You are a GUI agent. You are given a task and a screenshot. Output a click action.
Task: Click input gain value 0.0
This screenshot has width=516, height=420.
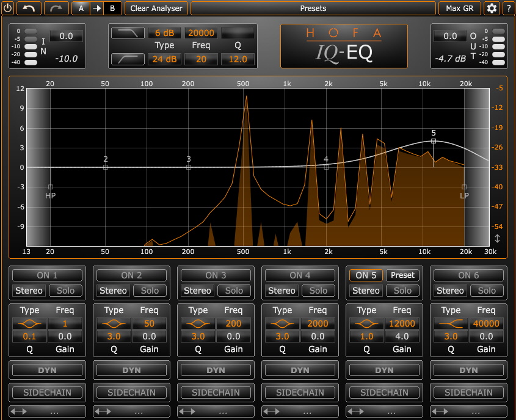(66, 36)
